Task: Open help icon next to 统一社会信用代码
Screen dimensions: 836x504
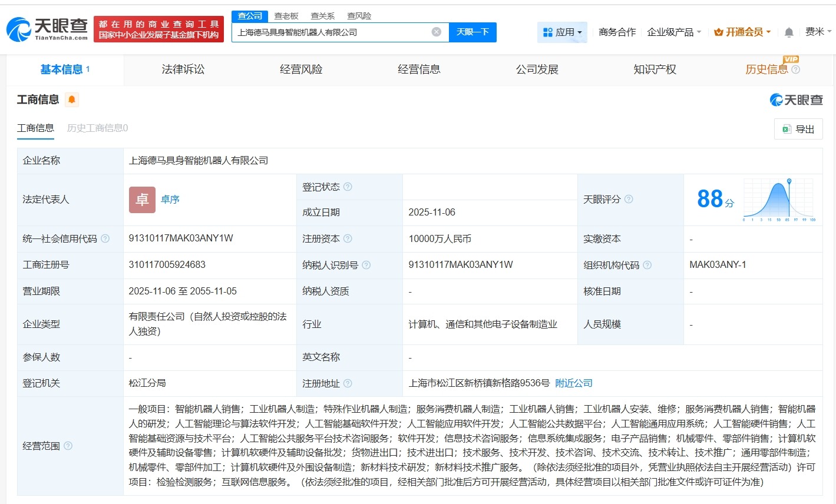Action: (105, 238)
